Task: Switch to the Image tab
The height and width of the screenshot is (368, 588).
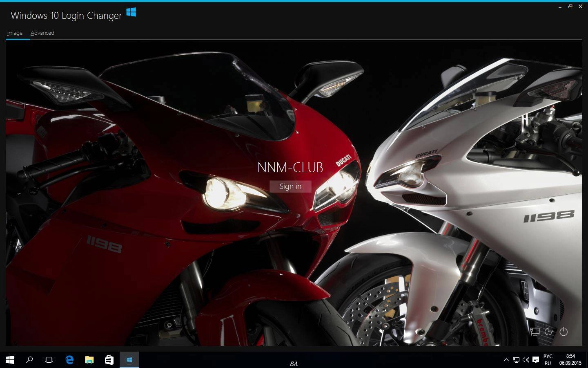Action: click(15, 33)
